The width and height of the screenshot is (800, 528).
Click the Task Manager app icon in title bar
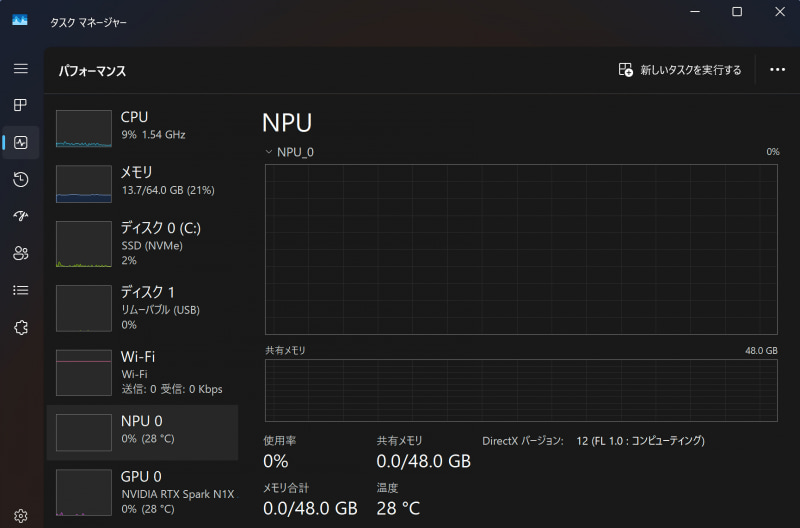click(19, 20)
